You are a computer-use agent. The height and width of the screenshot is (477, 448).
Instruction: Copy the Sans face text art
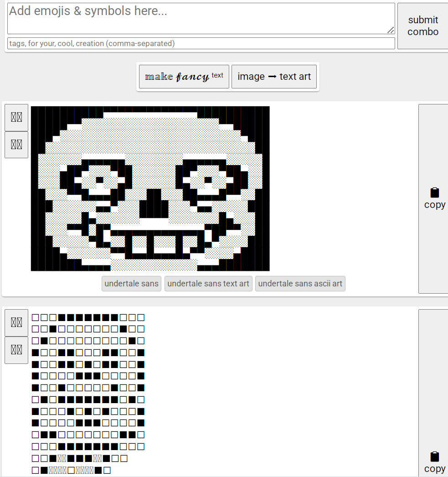(x=434, y=199)
